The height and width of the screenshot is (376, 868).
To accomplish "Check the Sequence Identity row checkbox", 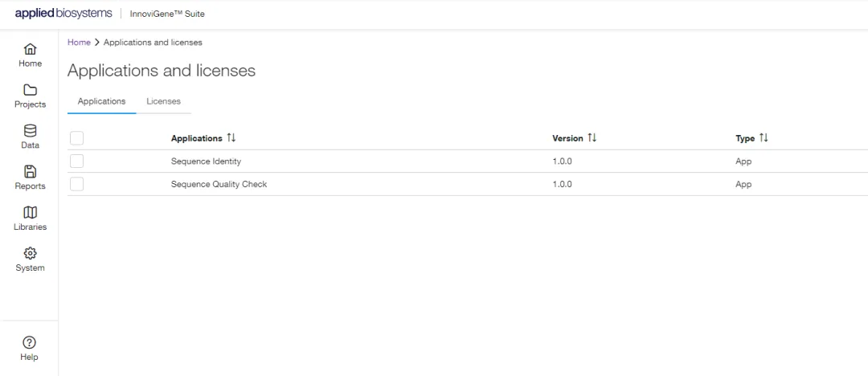I will [x=77, y=161].
